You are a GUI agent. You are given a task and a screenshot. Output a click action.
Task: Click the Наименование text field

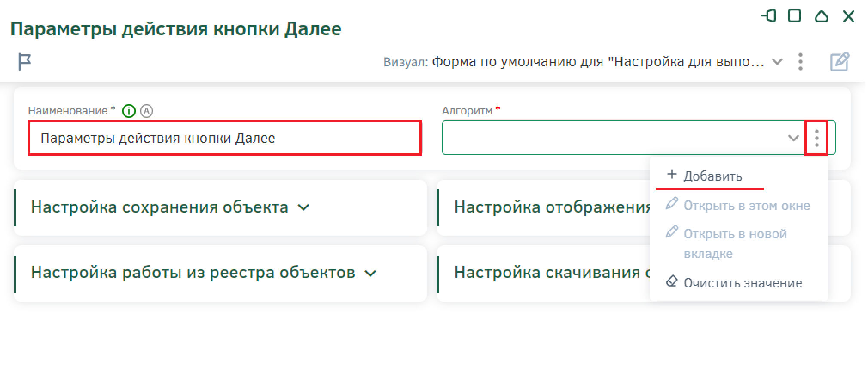(225, 138)
